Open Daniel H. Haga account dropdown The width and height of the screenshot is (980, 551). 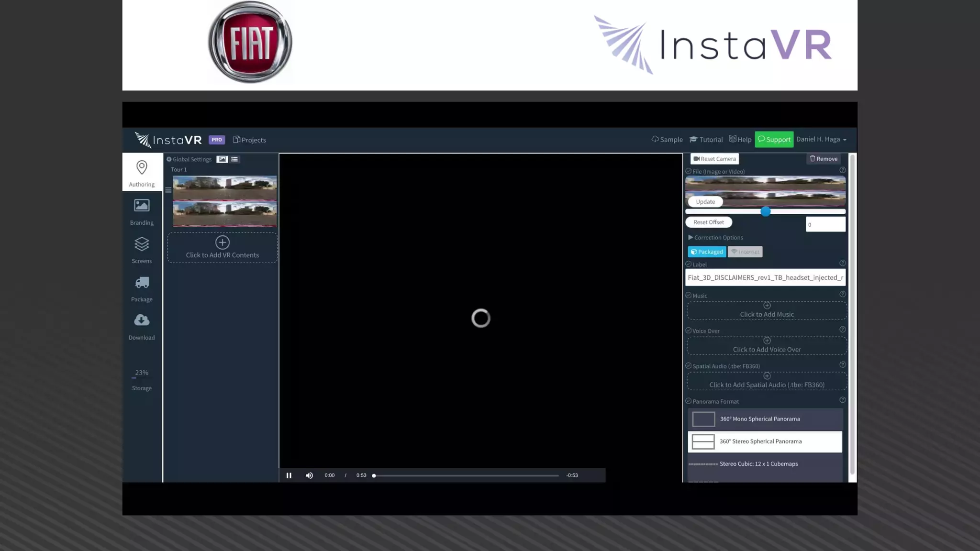[x=821, y=140]
